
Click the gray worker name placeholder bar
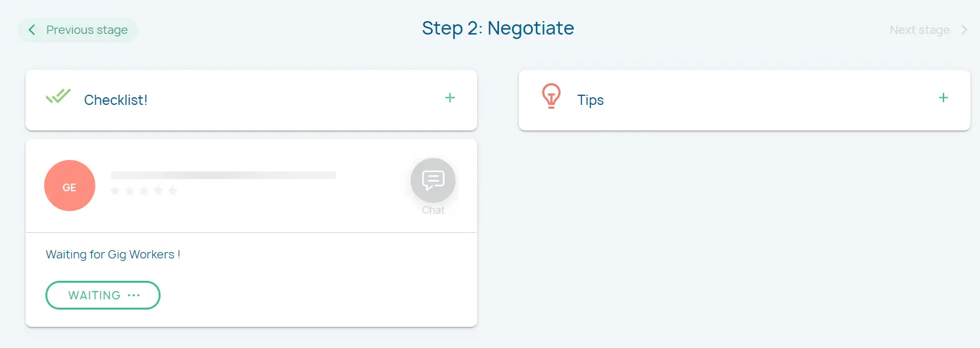coord(223,175)
